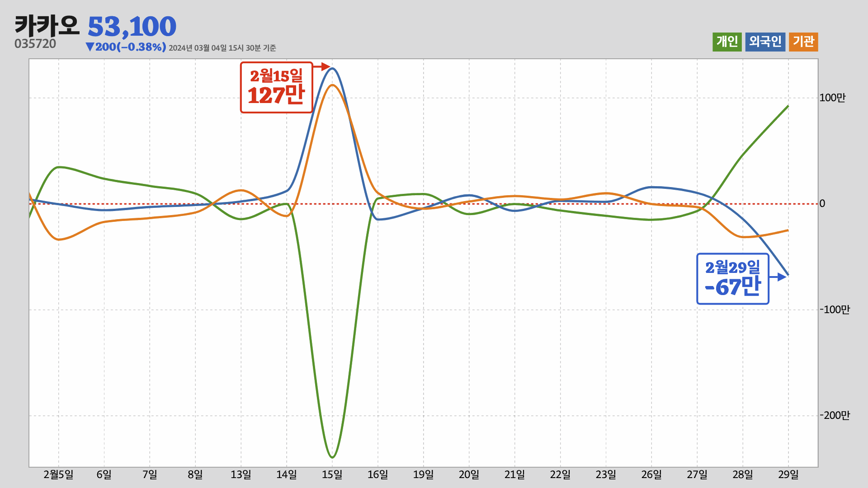Click the green 개인 legend label
The height and width of the screenshot is (488, 868).
coord(727,42)
